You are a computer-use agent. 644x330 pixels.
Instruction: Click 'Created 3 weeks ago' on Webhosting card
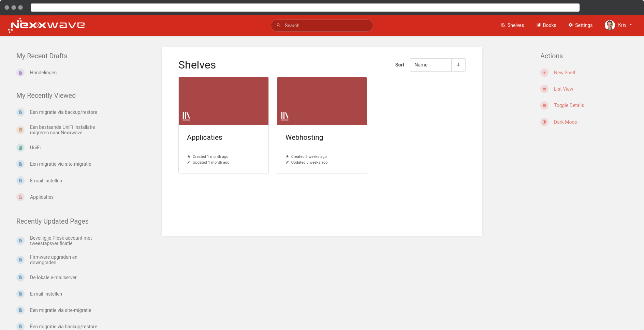[309, 156]
